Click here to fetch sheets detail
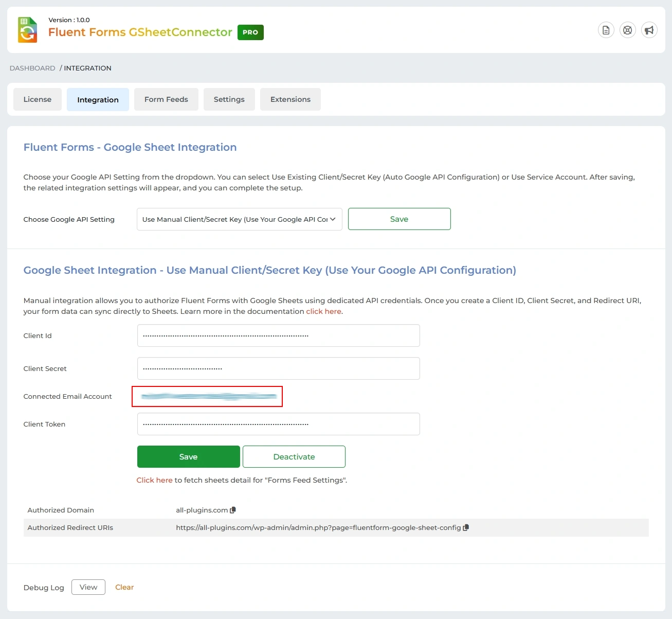672x619 pixels. tap(154, 480)
